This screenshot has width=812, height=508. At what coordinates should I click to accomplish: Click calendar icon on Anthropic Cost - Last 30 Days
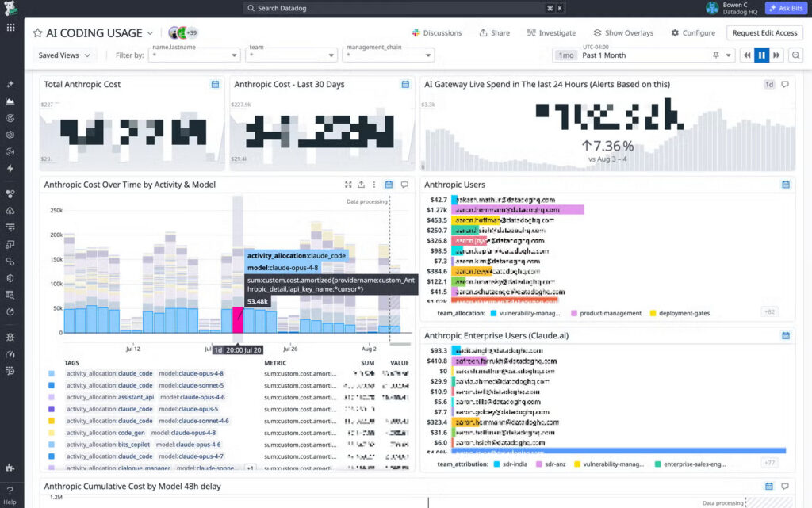405,84
